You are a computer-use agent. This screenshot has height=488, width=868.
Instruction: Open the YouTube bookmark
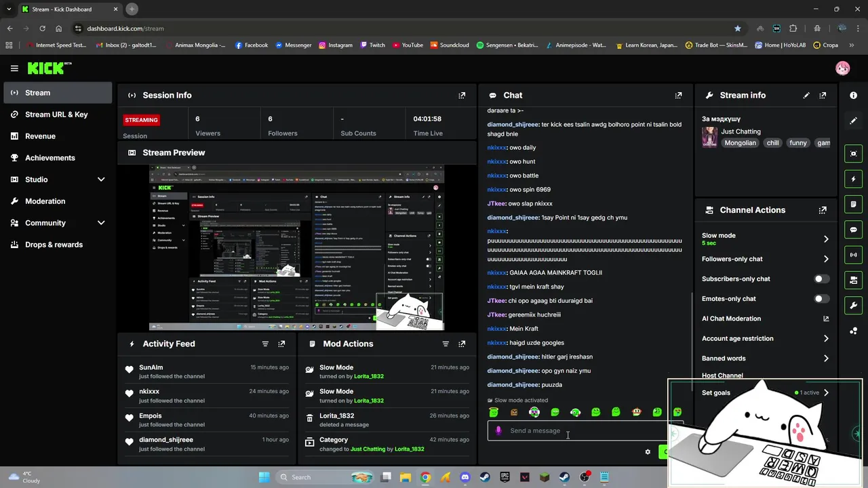(407, 45)
